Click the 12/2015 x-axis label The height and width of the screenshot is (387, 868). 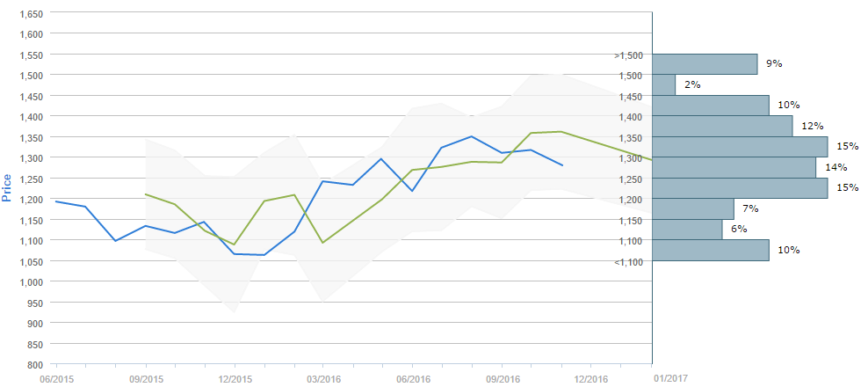tap(235, 378)
